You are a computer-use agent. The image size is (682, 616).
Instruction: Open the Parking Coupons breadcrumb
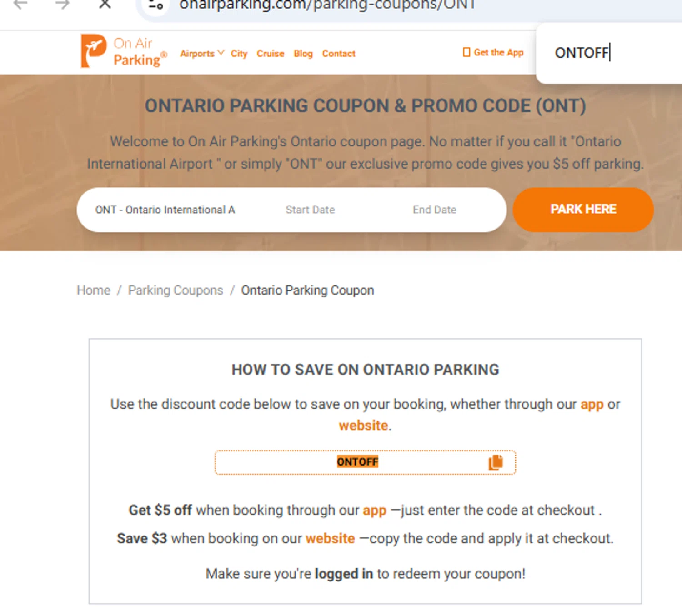coord(176,290)
